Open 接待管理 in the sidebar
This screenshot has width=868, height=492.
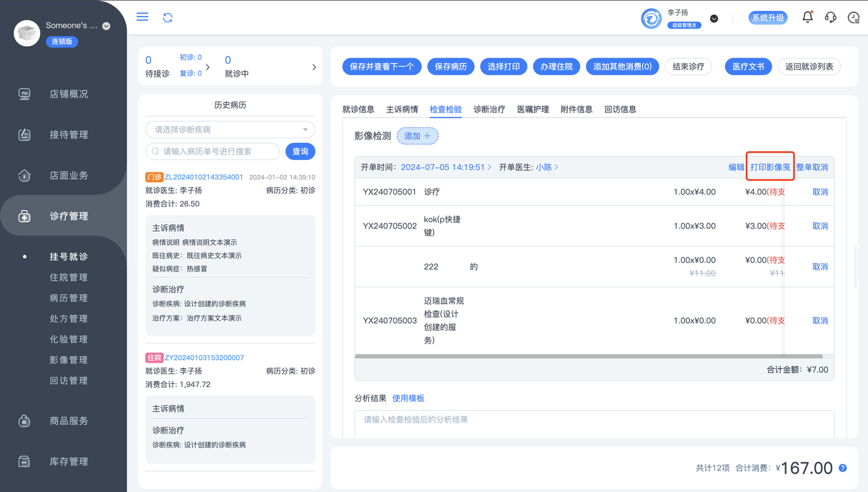68,135
